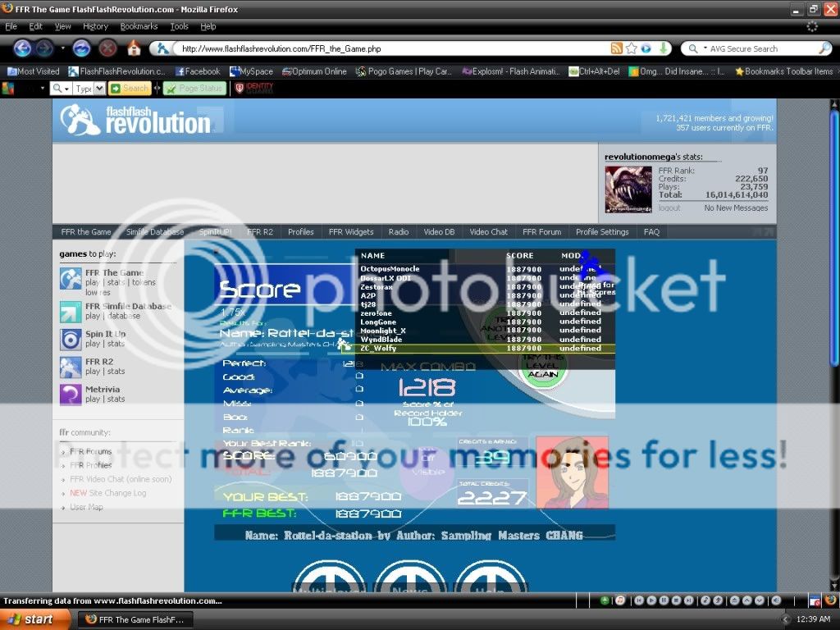Click the Firefox Home toolbar icon
Screen dimensions: 840x630
134,48
